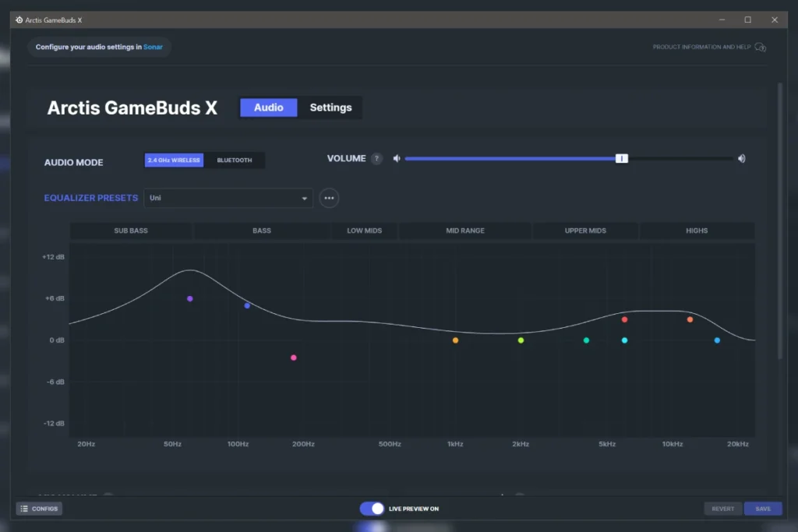Select the Sub Bass frequency band header
Screen dimensions: 798x532
pos(131,231)
